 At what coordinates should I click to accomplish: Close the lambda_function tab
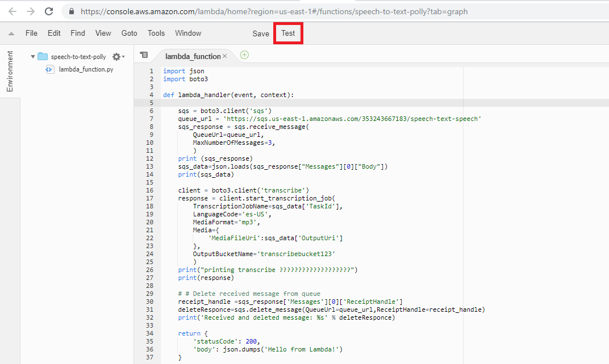225,56
